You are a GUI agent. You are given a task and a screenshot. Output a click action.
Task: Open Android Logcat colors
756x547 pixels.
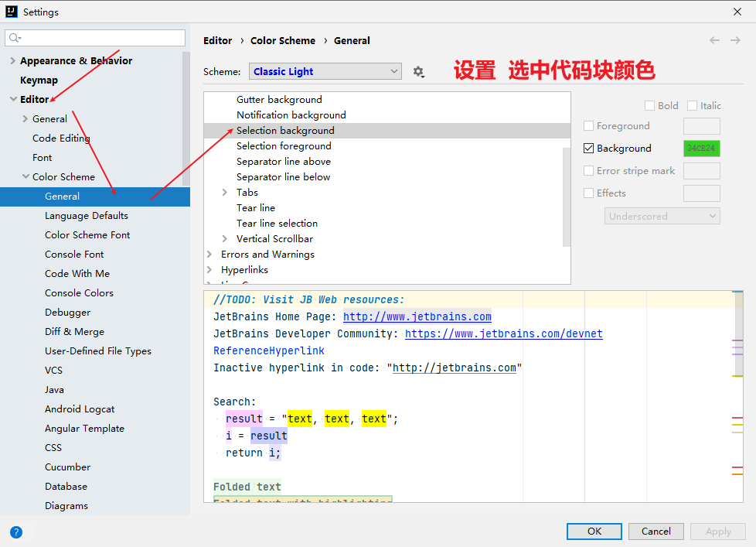[x=80, y=409]
